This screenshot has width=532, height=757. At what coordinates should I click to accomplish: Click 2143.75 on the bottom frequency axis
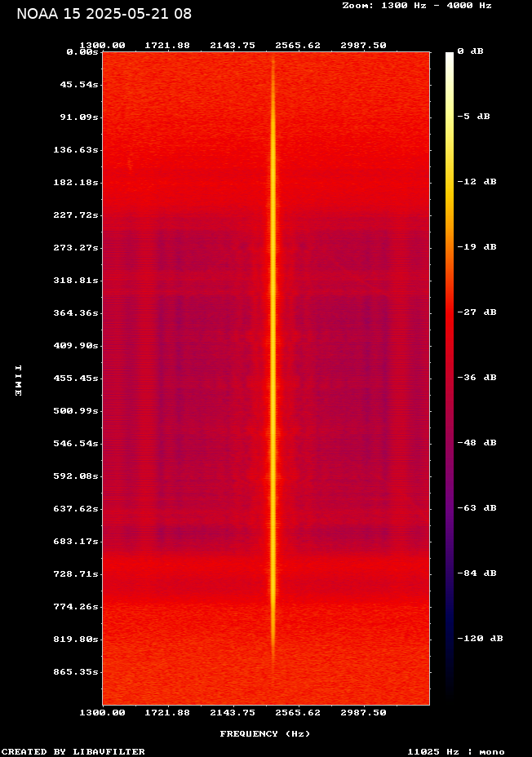coord(233,713)
